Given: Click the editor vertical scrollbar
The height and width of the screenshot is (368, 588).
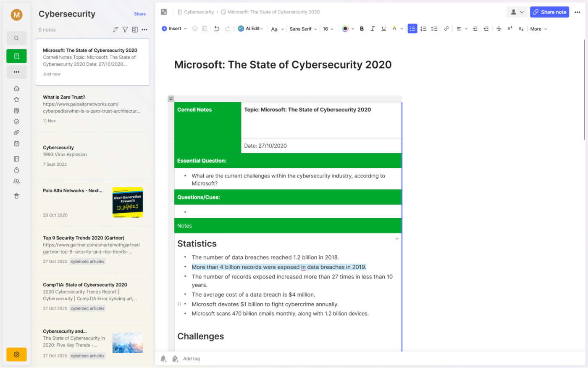Looking at the screenshot, I should tap(584, 90).
